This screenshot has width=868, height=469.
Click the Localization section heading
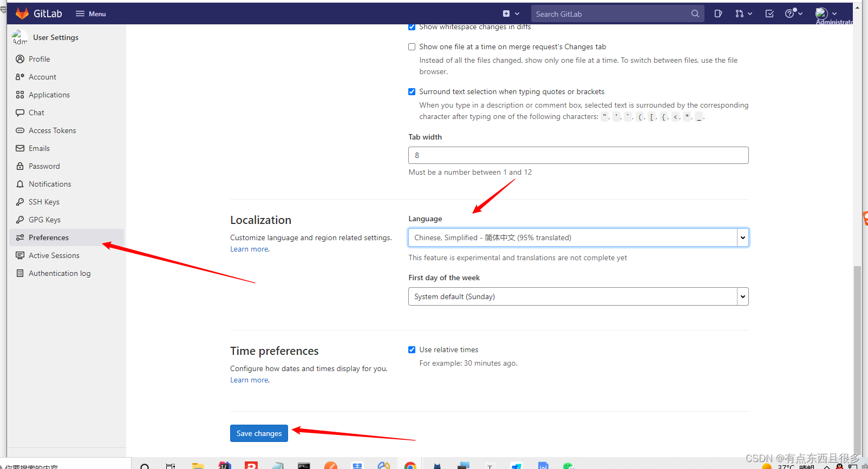click(x=260, y=220)
